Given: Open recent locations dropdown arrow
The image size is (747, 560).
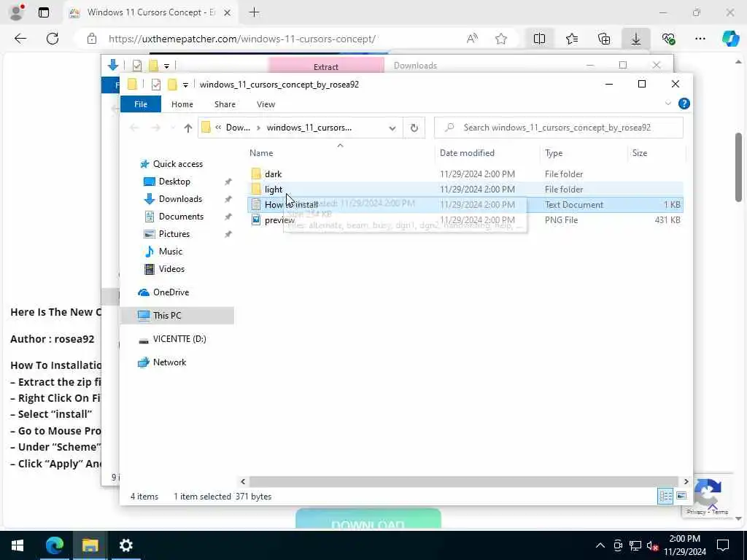Looking at the screenshot, I should [172, 128].
